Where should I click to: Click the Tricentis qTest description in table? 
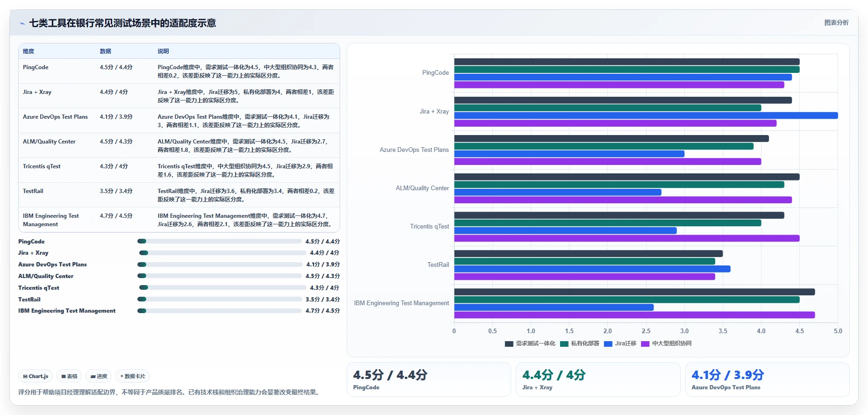tap(245, 171)
